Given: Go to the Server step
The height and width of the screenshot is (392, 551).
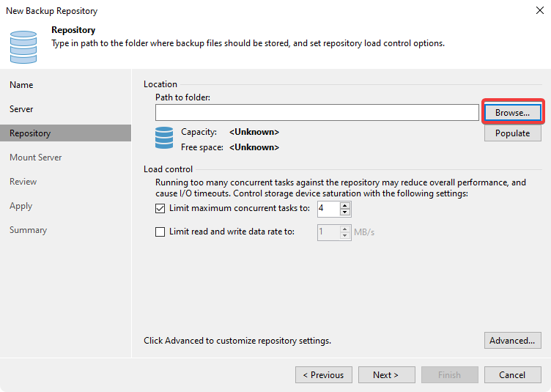Looking at the screenshot, I should 21,109.
